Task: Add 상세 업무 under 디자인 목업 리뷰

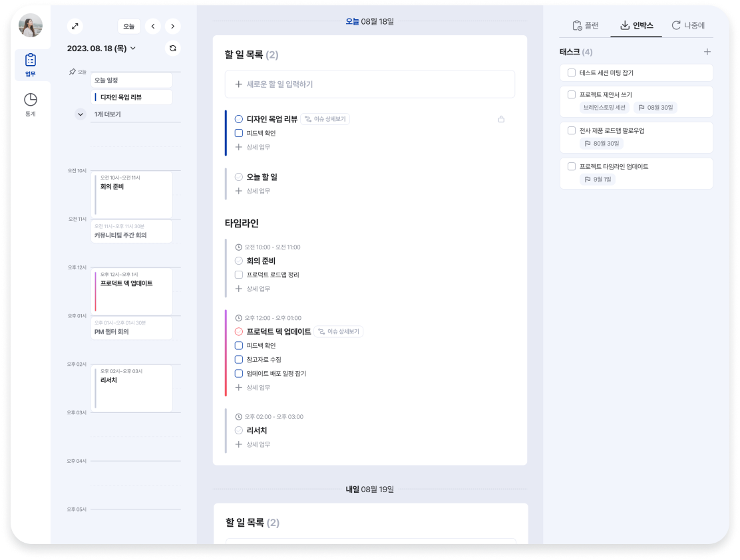Action: pyautogui.click(x=253, y=147)
